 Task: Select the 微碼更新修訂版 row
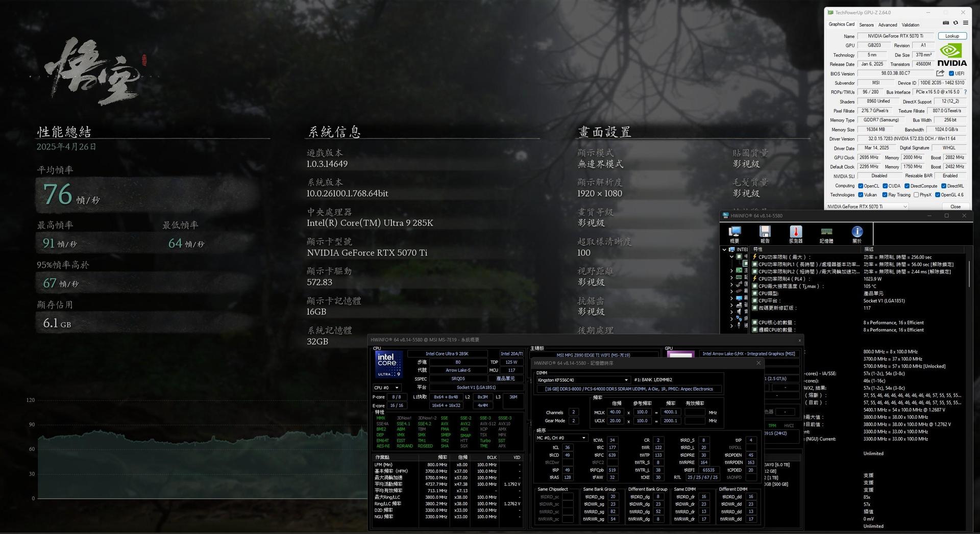[x=859, y=308]
